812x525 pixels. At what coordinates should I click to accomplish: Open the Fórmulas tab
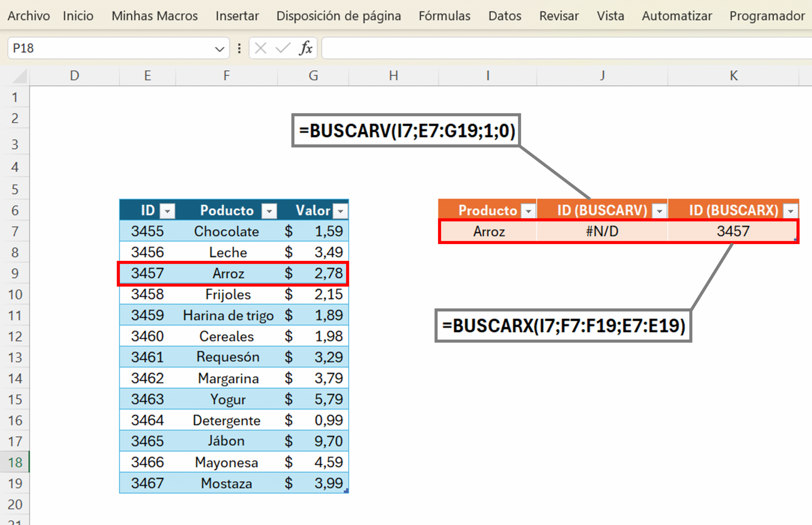point(444,16)
